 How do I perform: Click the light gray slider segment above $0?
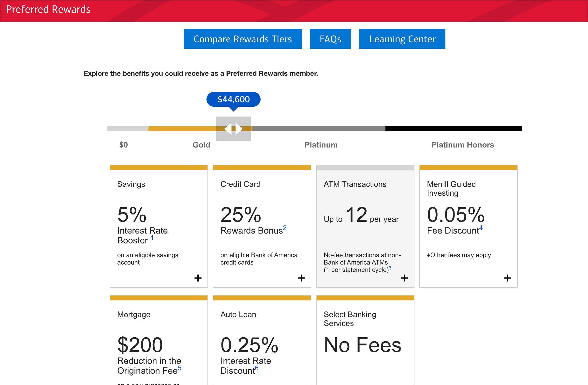128,129
